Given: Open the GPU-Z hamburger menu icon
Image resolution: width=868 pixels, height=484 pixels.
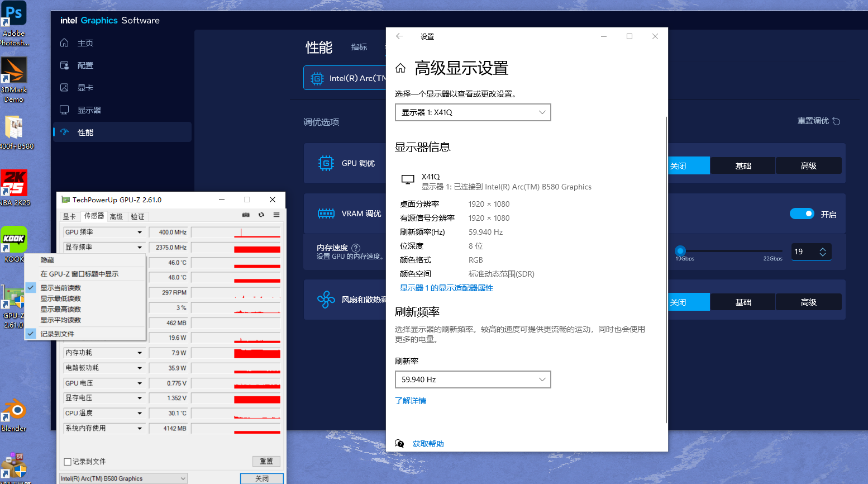Looking at the screenshot, I should click(x=276, y=215).
